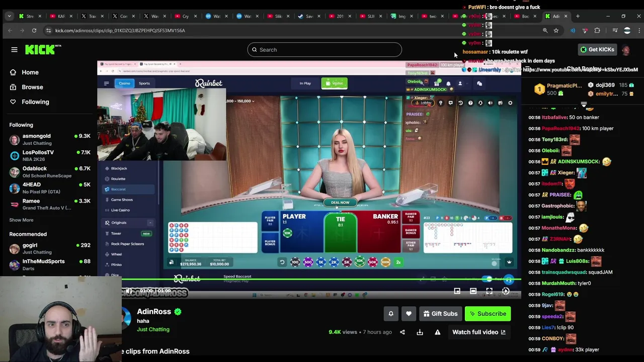644x362 pixels.
Task: Click the kick.com clip URL address bar
Action: (x=120, y=31)
